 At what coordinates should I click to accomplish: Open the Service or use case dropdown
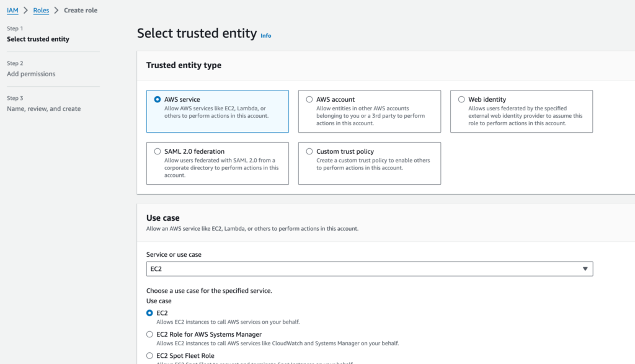(370, 269)
